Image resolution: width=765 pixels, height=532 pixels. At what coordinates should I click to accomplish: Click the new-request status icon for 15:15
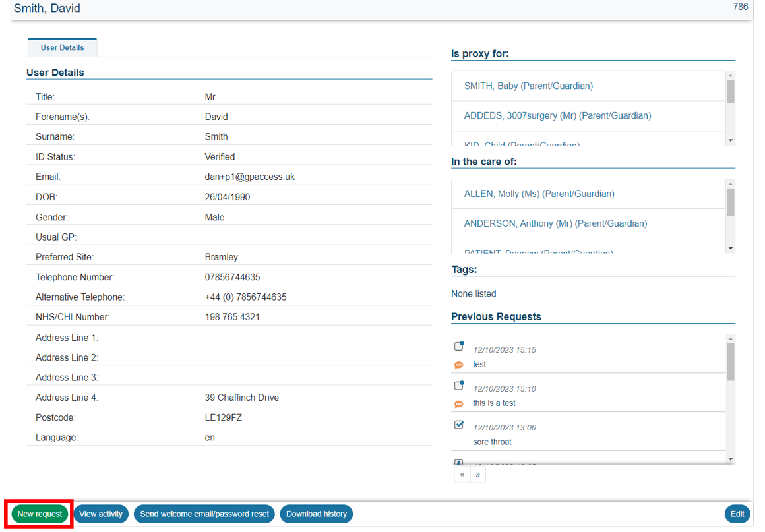[x=459, y=345]
